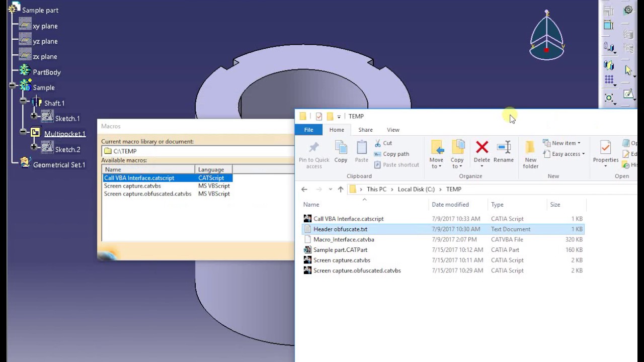Expand the Sketch.1 tree node
644x362 pixels.
34,117
